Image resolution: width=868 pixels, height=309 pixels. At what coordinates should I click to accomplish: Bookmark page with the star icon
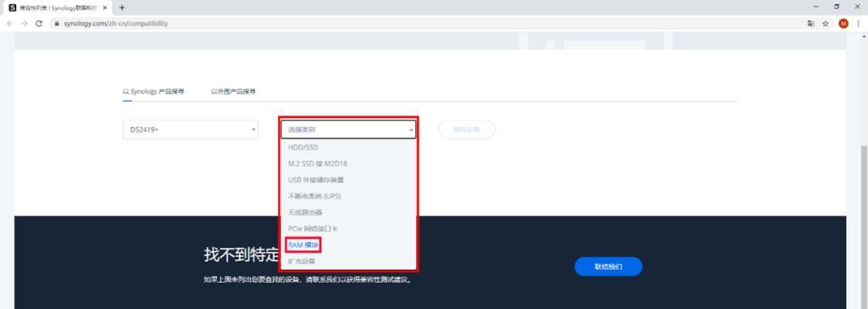(x=826, y=24)
